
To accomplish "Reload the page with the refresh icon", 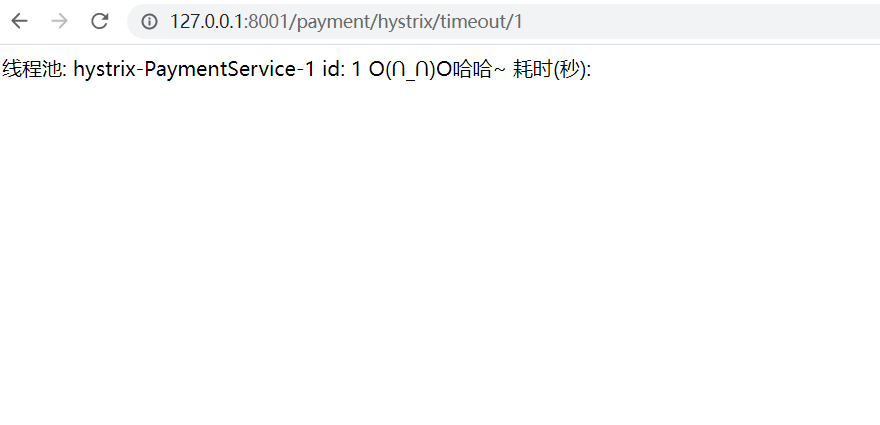I will click(100, 21).
